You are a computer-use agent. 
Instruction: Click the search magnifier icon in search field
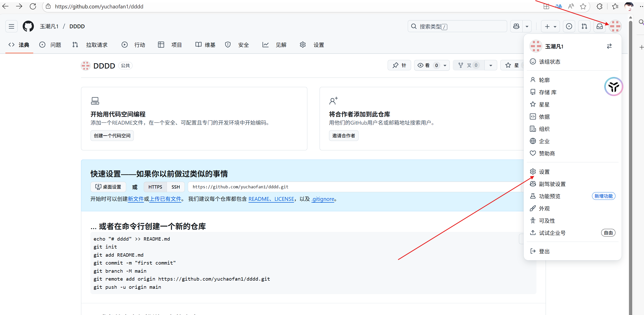[x=414, y=26]
